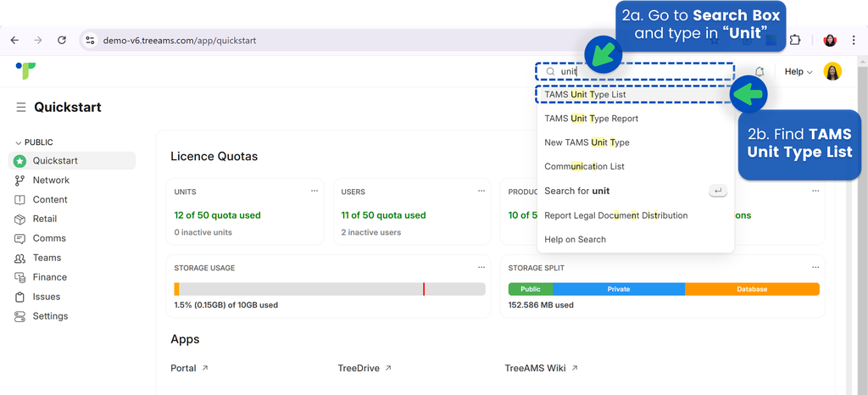Reload the page with refresh icon
Viewport: 868px width, 395px height.
pyautogui.click(x=62, y=41)
